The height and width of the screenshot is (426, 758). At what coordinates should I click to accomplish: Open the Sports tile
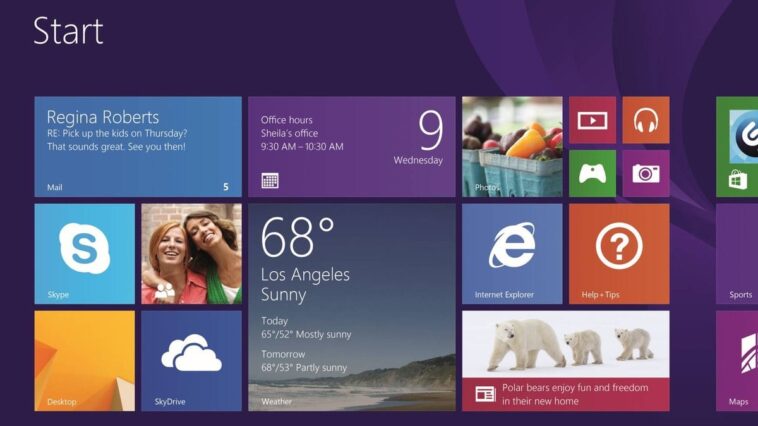(738, 253)
